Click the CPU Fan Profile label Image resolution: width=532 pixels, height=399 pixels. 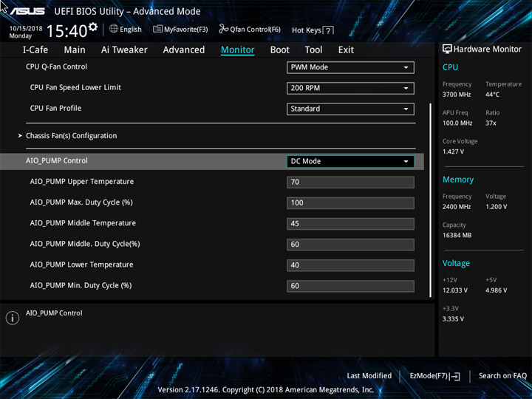point(55,108)
